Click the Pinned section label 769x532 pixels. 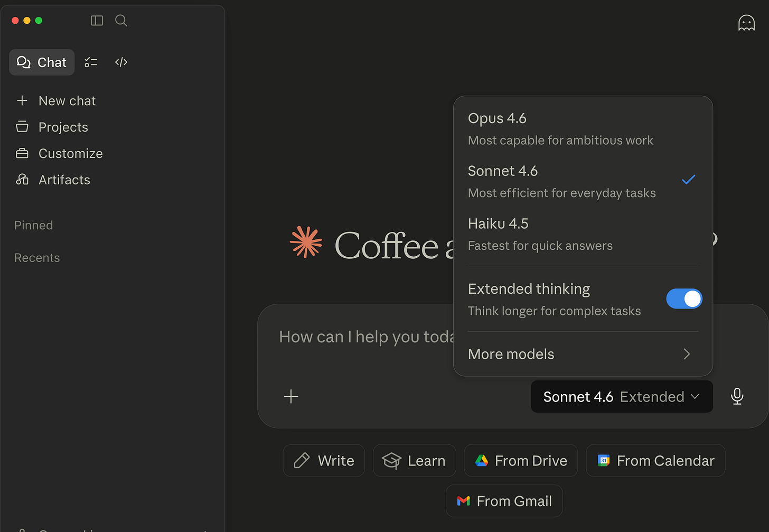point(34,226)
